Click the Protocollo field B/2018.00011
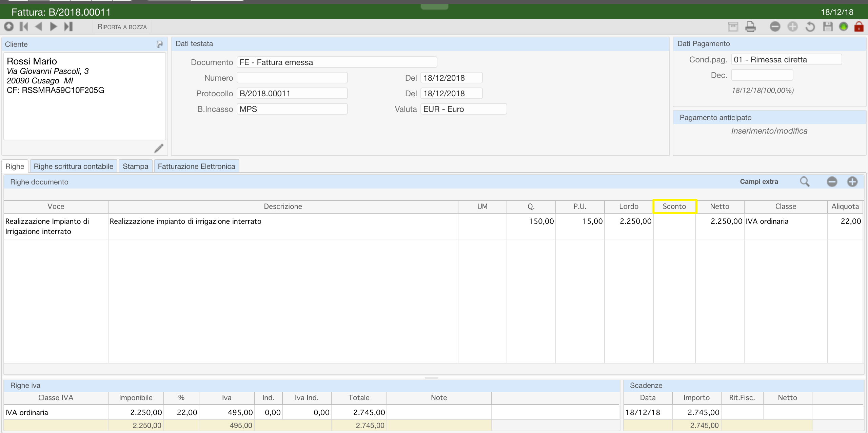The height and width of the screenshot is (433, 868). click(x=292, y=93)
